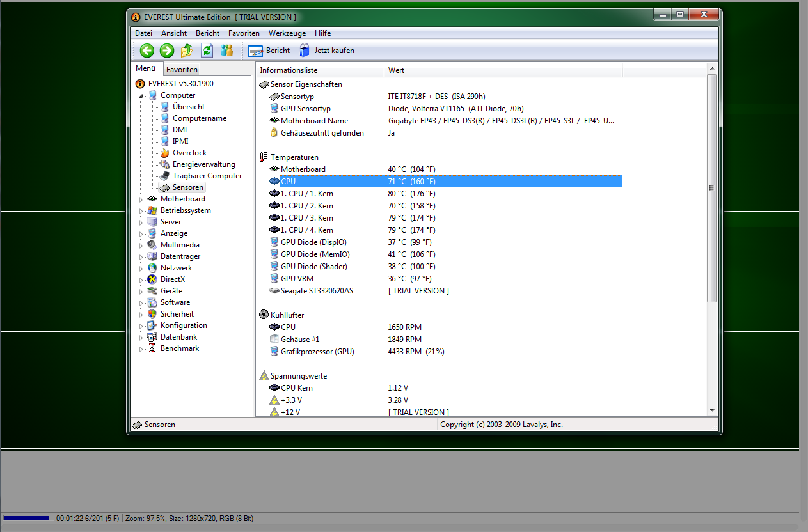Select the Übersicht tree item

(189, 107)
